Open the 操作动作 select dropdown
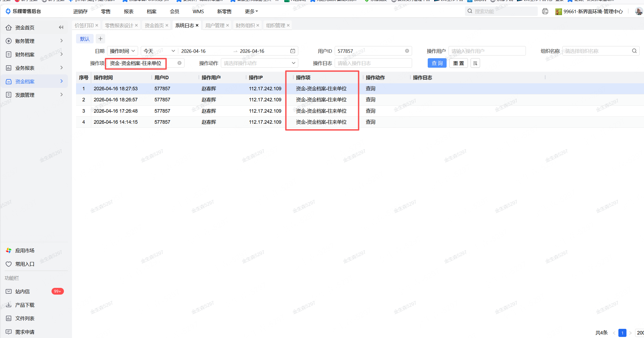 (x=259, y=63)
